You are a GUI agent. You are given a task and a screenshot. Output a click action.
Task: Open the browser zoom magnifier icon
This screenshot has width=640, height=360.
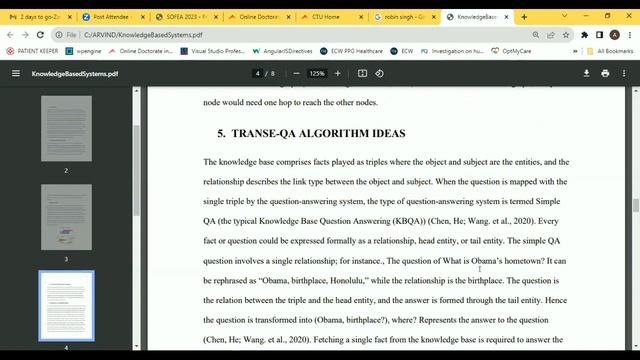[536, 35]
